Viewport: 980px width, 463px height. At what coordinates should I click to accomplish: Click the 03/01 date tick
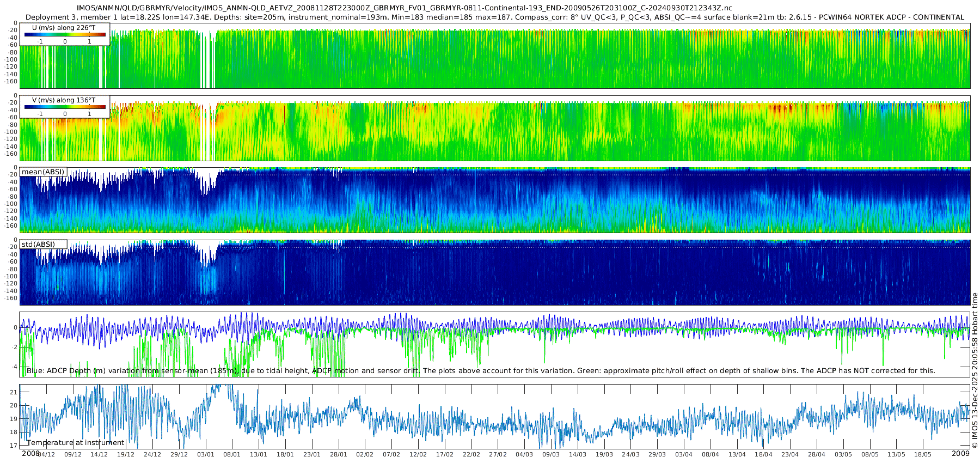tap(205, 454)
